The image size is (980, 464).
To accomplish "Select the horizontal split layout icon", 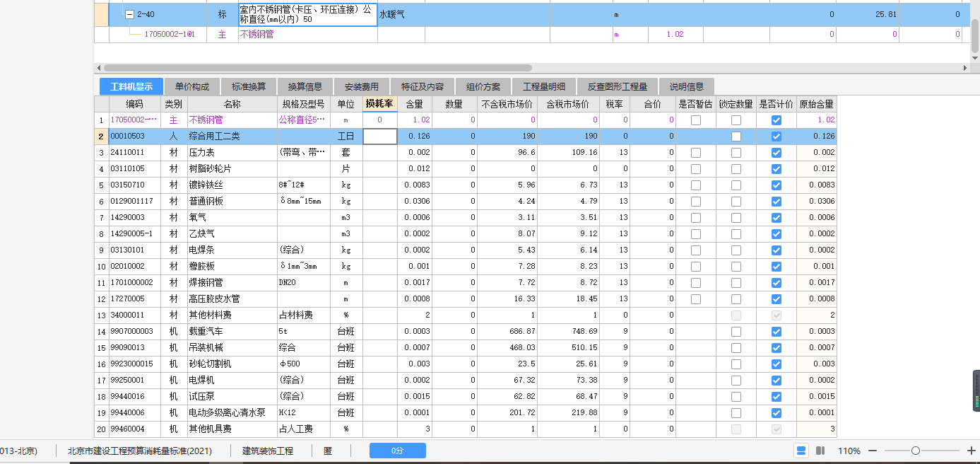I will tap(801, 451).
